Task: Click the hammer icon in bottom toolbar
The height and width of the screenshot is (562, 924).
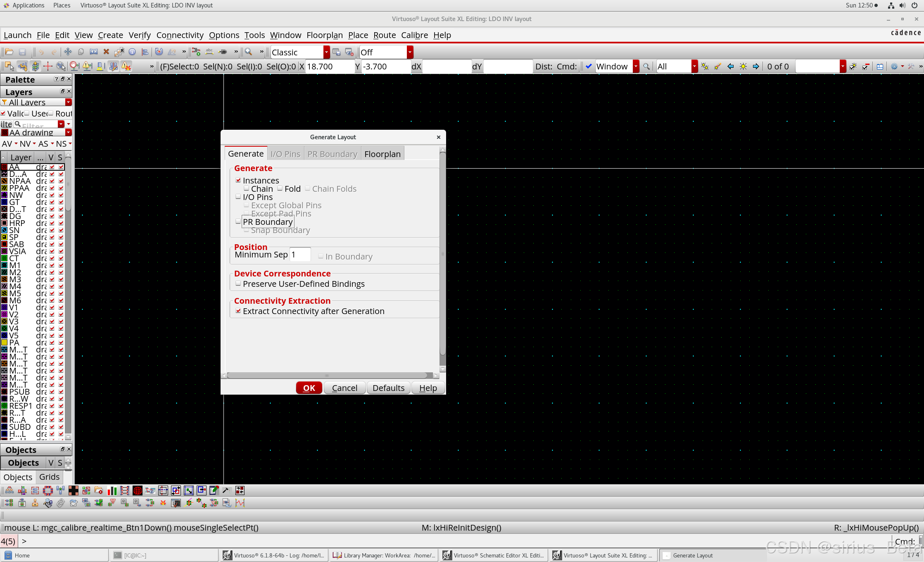Action: [226, 491]
